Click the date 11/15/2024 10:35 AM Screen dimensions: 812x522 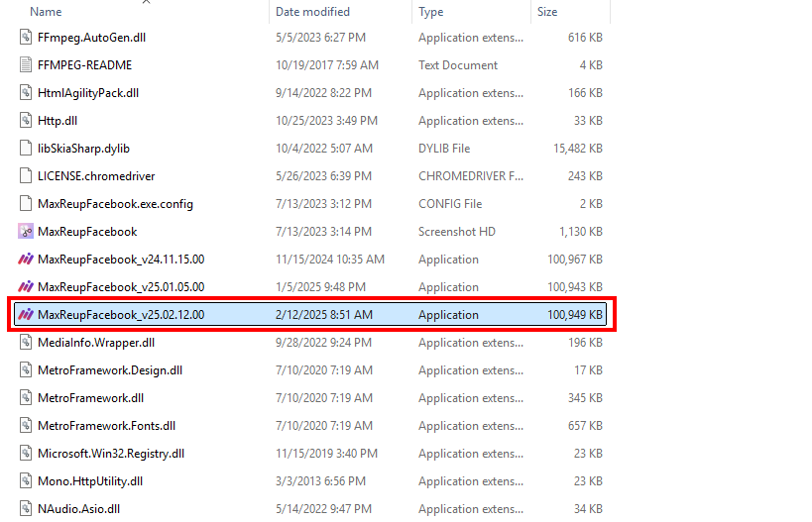pyautogui.click(x=330, y=260)
